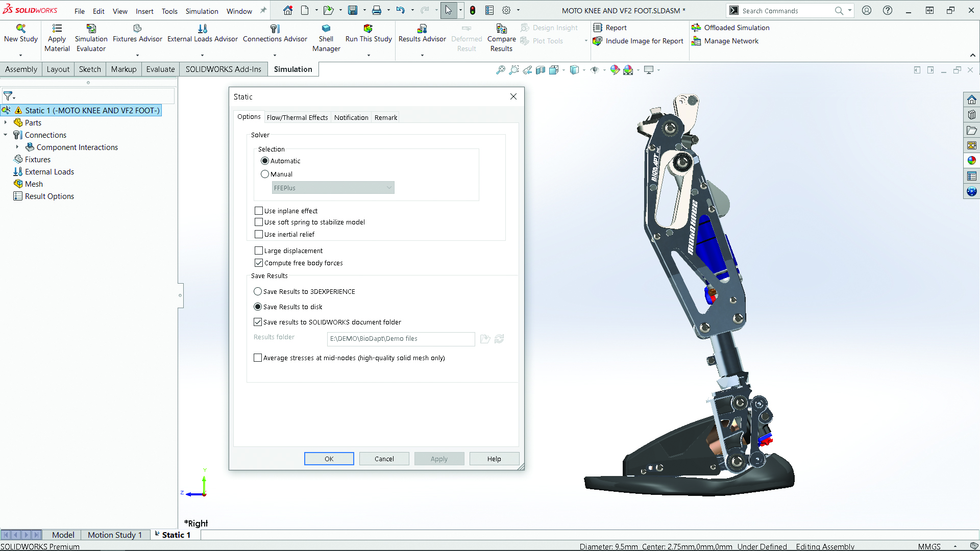Click the Zoom to Fit view icon

tap(501, 70)
